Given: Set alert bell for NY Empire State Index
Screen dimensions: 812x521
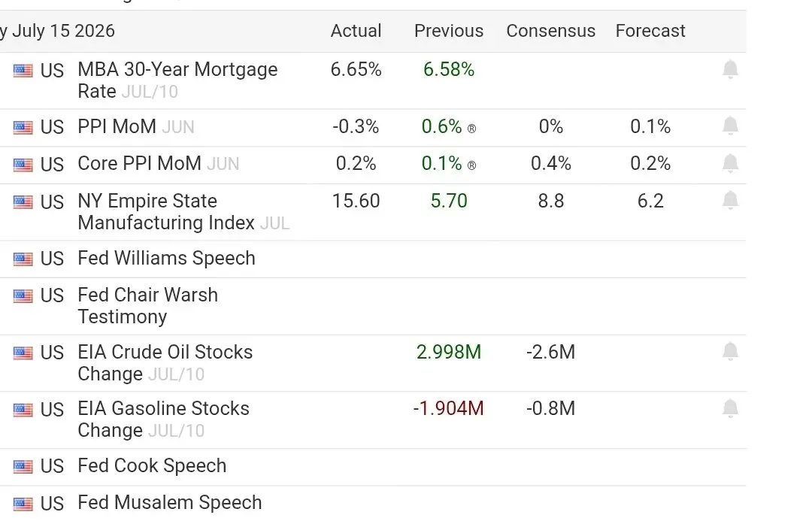Looking at the screenshot, I should coord(730,201).
